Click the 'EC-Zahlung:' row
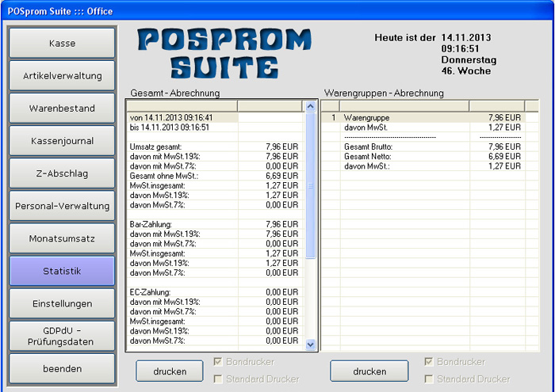This screenshot has width=555, height=392. click(215, 292)
